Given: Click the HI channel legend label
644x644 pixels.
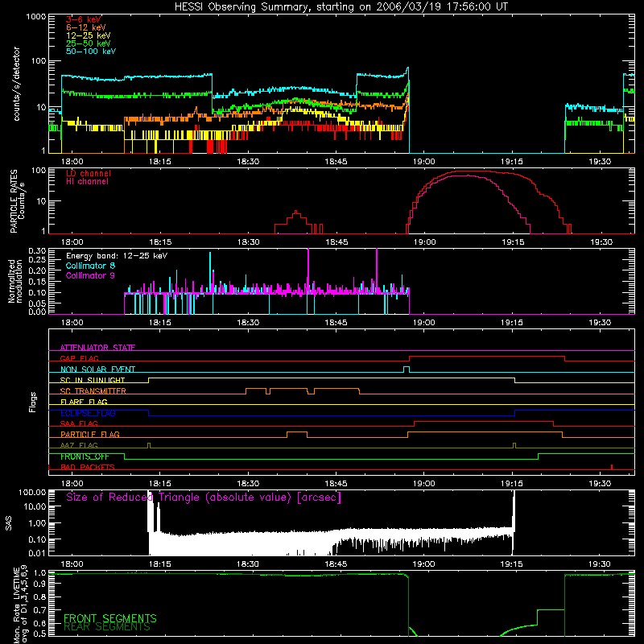Looking at the screenshot, I should point(87,182).
